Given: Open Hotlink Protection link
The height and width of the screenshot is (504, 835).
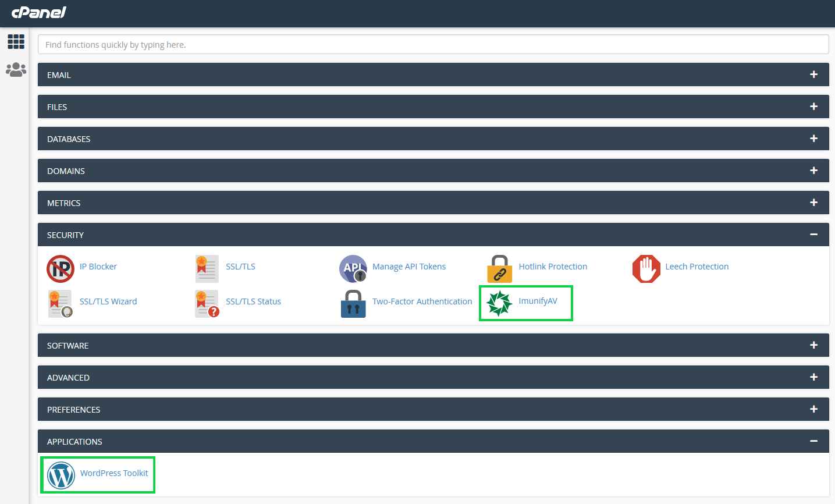Looking at the screenshot, I should 553,267.
